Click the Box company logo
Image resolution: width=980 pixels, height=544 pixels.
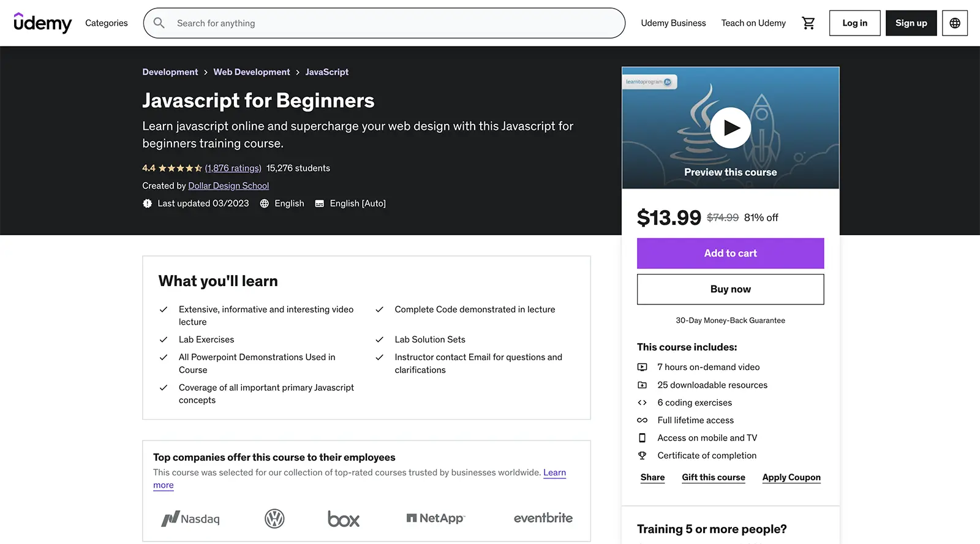[x=344, y=519]
